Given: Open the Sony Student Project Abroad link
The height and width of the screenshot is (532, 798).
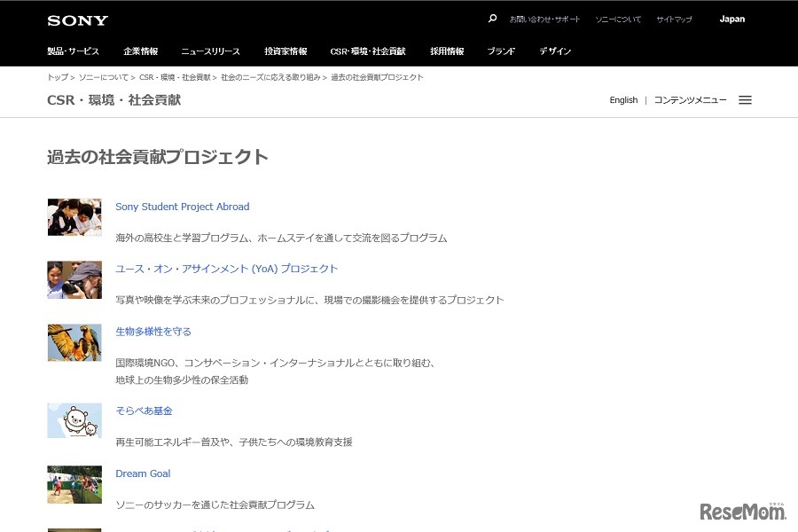Looking at the screenshot, I should pyautogui.click(x=182, y=206).
